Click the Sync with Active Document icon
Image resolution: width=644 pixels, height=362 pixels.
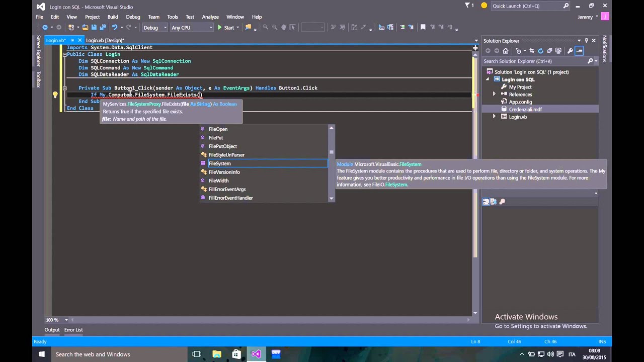click(x=531, y=51)
